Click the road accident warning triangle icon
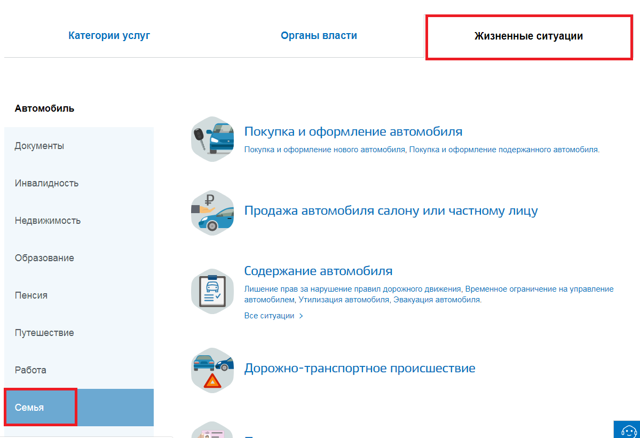This screenshot has width=640, height=438. tap(212, 370)
